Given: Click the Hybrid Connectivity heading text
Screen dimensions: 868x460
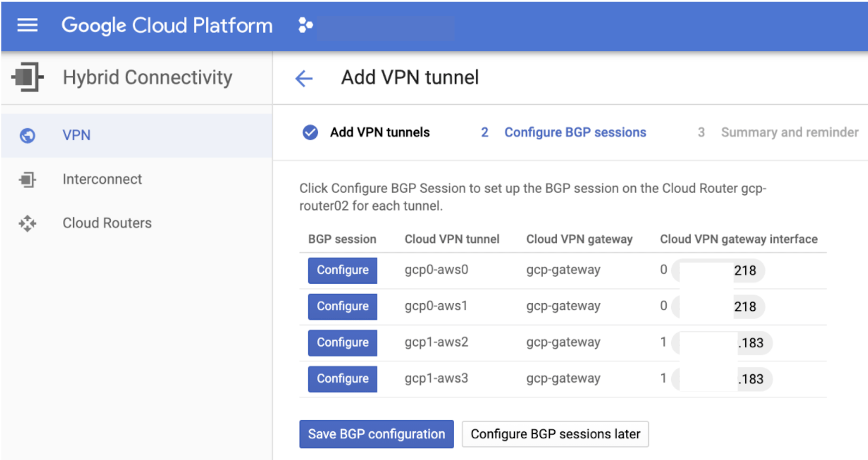Looking at the screenshot, I should (x=148, y=78).
